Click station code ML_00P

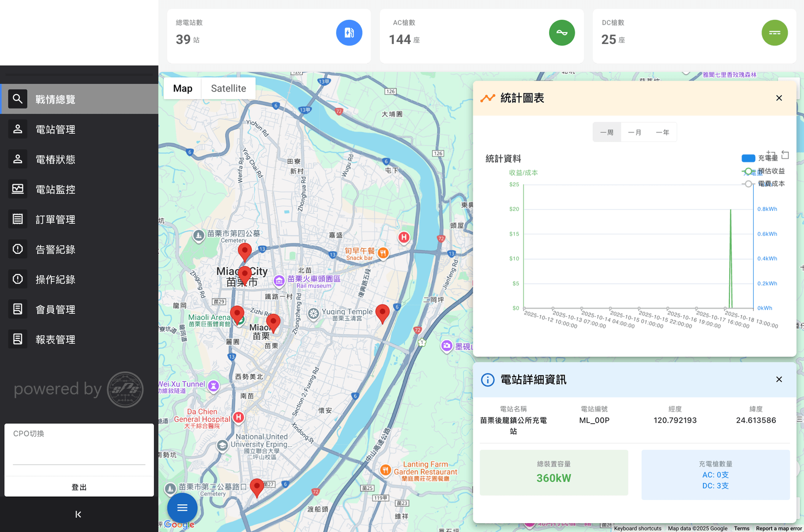(x=594, y=420)
